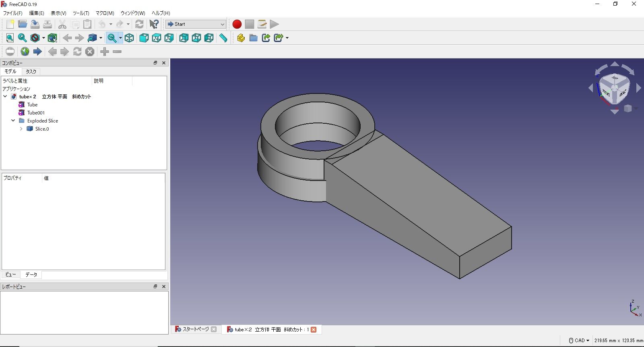The image size is (644, 347).
Task: Switch to Left view icon
Action: click(208, 38)
